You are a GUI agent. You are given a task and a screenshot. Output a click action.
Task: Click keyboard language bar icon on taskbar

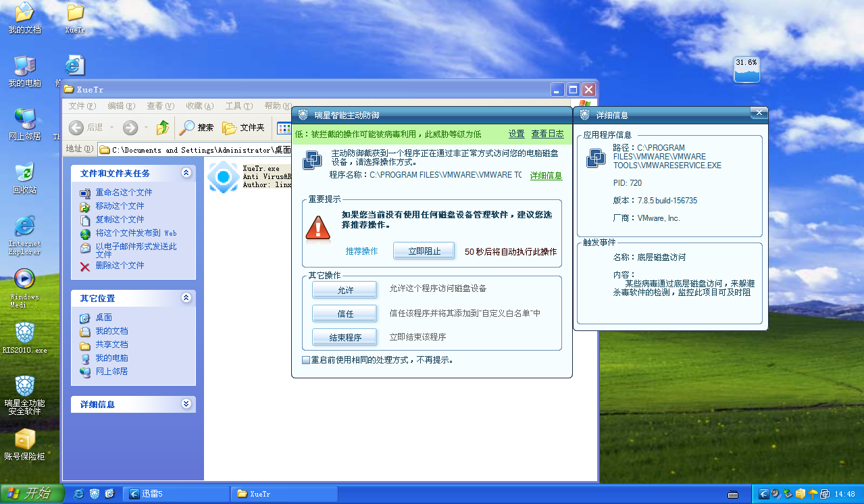(733, 494)
